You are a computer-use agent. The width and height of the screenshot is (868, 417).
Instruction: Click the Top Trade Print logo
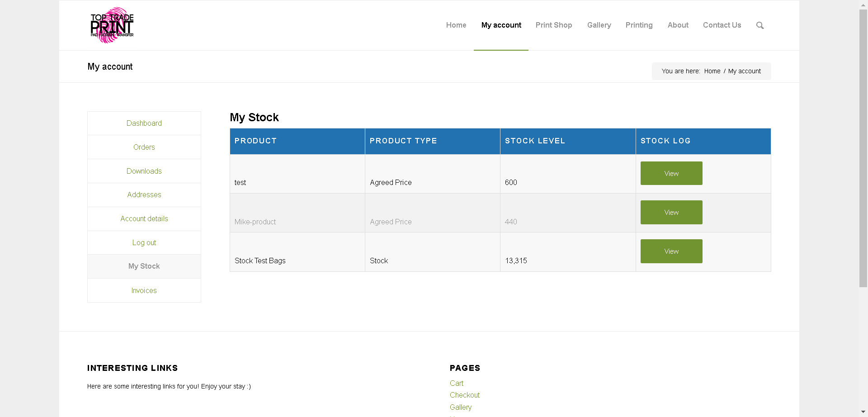point(112,25)
